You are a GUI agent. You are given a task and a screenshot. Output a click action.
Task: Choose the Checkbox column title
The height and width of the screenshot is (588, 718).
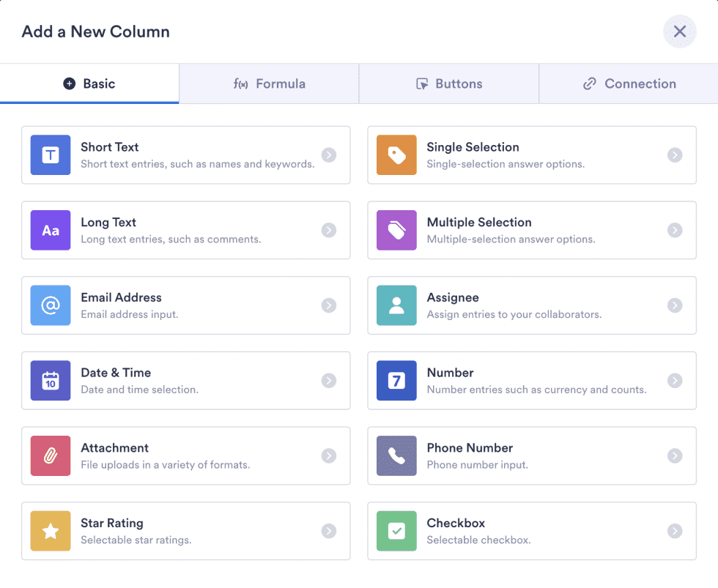pyautogui.click(x=456, y=523)
